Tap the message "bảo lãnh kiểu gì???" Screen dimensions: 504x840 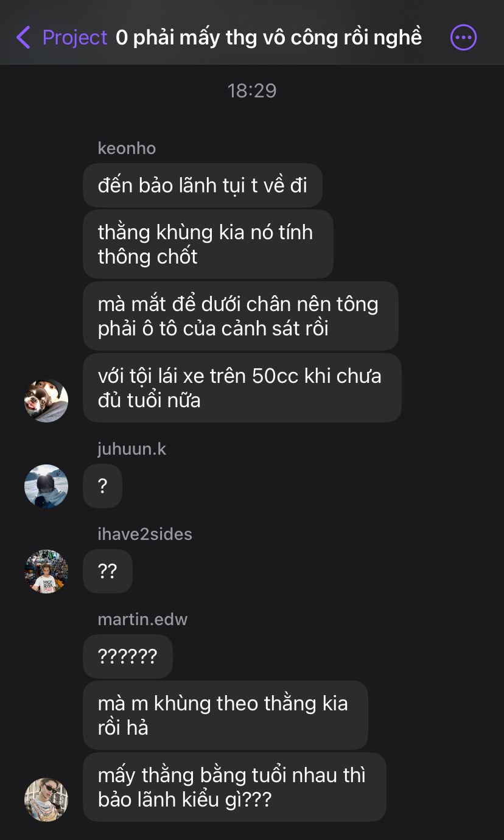pos(234,787)
